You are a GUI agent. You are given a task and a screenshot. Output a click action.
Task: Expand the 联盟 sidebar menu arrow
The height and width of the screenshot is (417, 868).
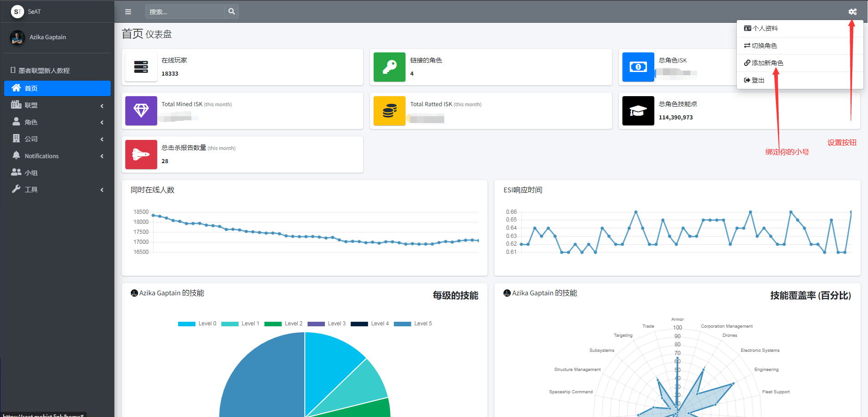pos(102,106)
